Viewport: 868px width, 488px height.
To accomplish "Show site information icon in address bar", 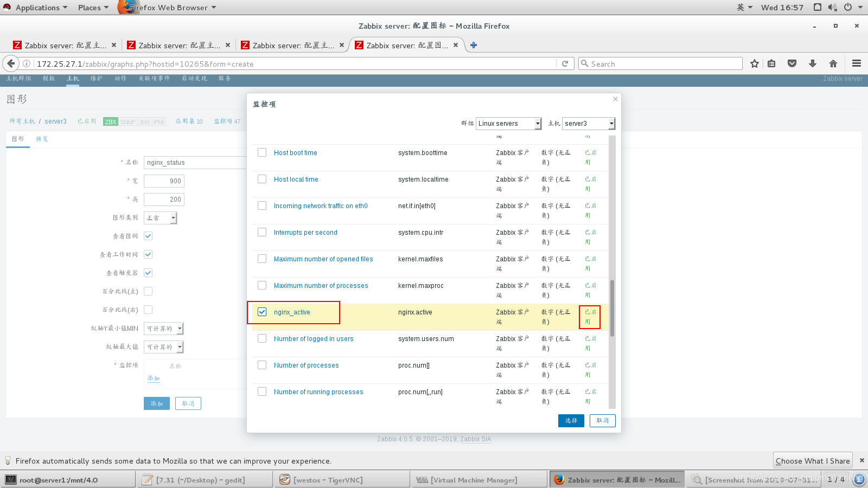I will tap(26, 63).
